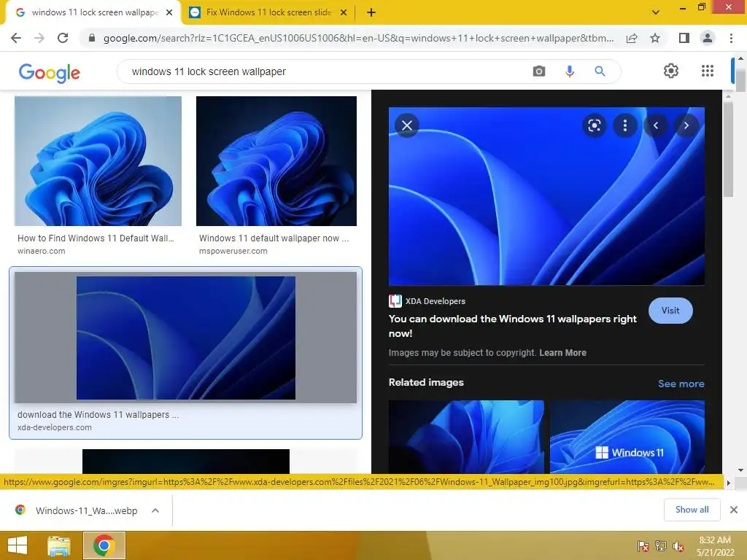Search inside image with Lens icon
The image size is (747, 560).
point(594,125)
